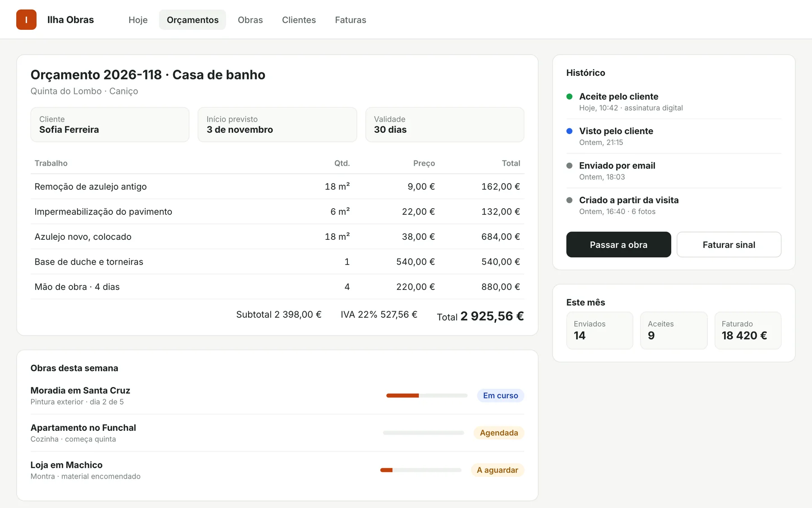Select Base de duche e torneiras item

277,262
